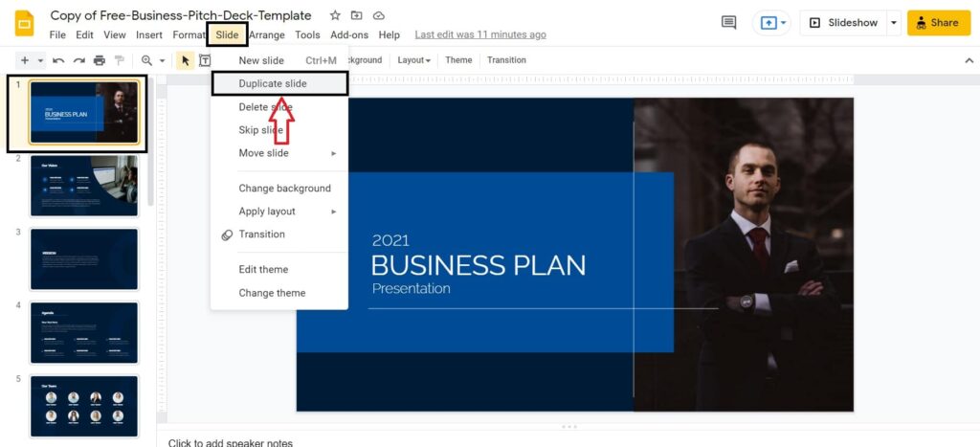Image resolution: width=980 pixels, height=447 pixels.
Task: Click the print icon in toolbar
Action: (x=100, y=60)
